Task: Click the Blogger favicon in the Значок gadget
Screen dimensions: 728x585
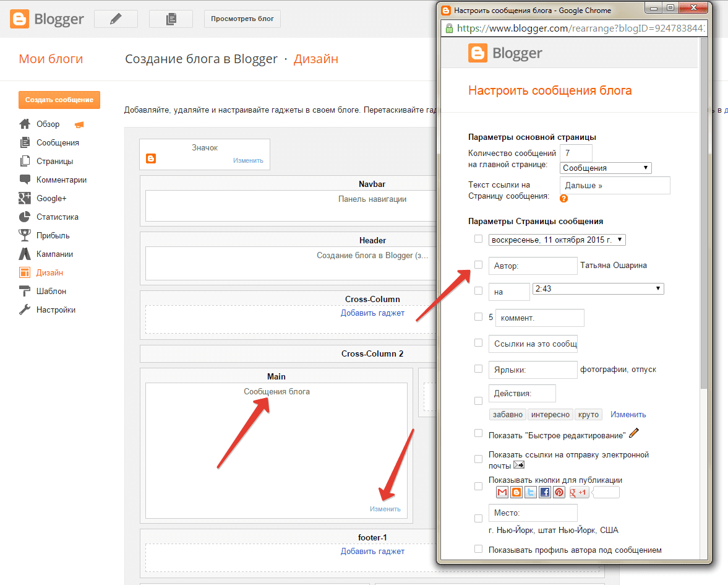Action: pos(151,158)
